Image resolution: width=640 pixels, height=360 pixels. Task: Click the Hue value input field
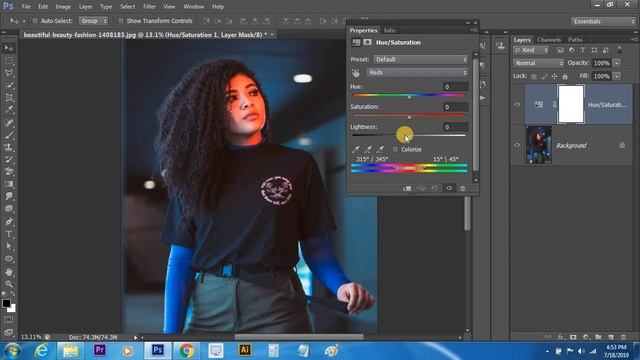tap(456, 87)
